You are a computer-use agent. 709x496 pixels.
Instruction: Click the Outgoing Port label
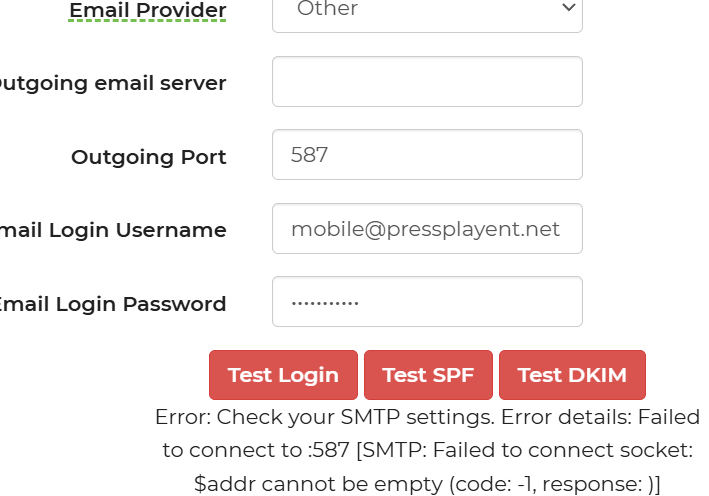[x=149, y=157]
